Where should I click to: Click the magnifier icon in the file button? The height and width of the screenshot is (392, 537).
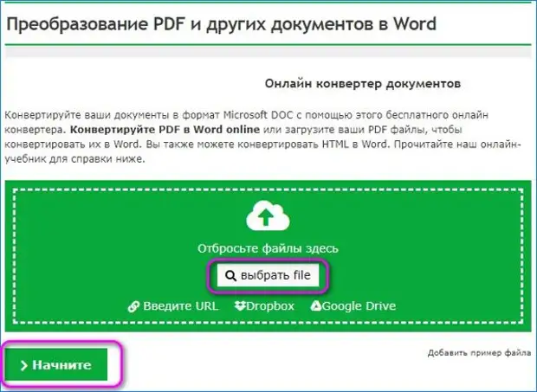(x=230, y=275)
